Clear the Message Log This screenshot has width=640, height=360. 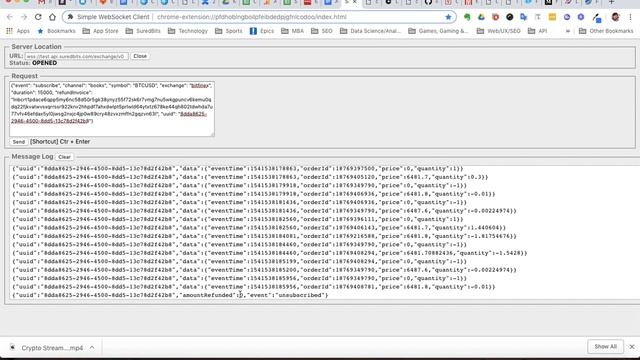coord(64,157)
